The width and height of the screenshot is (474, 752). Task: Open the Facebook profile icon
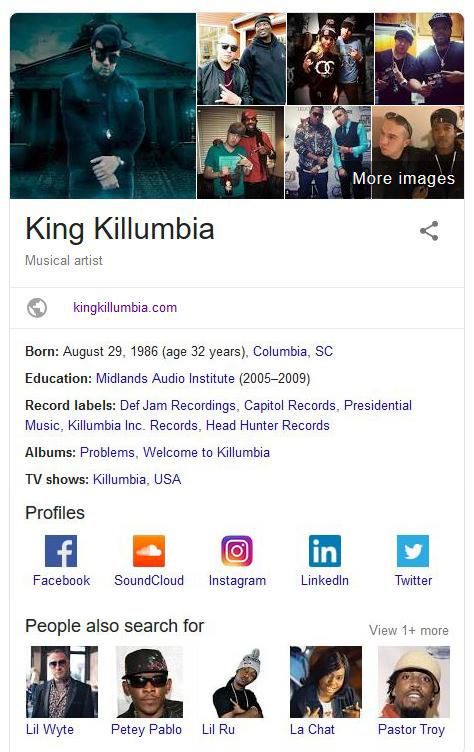pyautogui.click(x=61, y=551)
